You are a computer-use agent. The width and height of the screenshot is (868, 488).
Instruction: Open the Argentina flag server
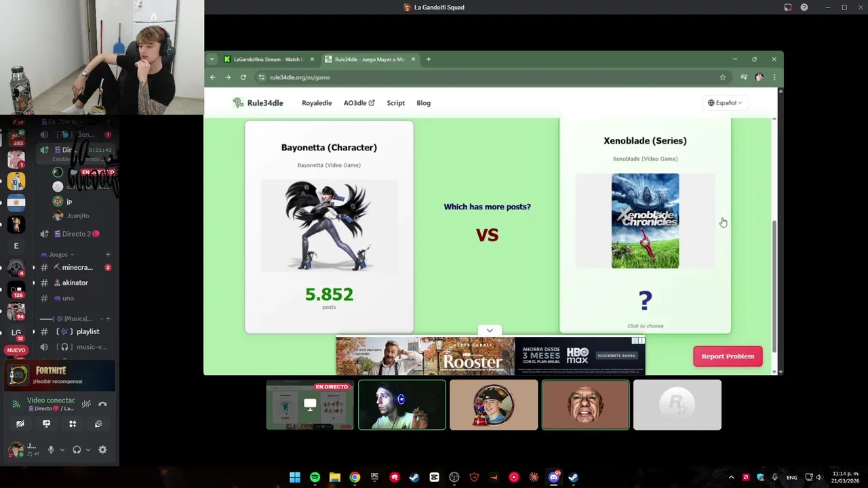[x=16, y=202]
